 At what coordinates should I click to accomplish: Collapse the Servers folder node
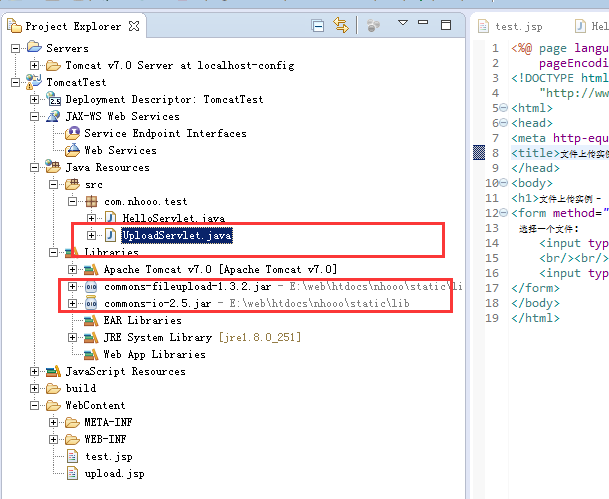(16, 48)
